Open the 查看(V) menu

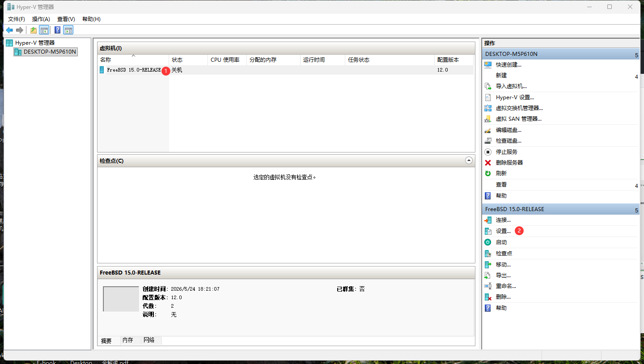click(x=66, y=19)
